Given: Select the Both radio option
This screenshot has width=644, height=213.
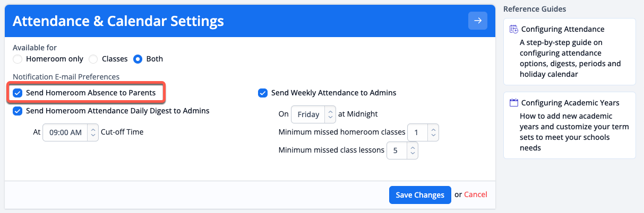Looking at the screenshot, I should tap(138, 59).
